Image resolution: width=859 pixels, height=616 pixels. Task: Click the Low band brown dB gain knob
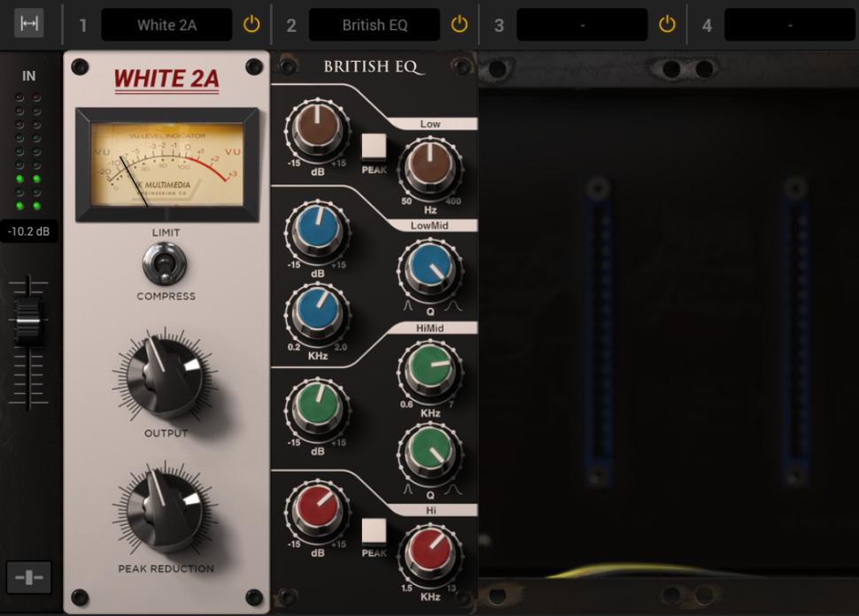click(x=317, y=129)
